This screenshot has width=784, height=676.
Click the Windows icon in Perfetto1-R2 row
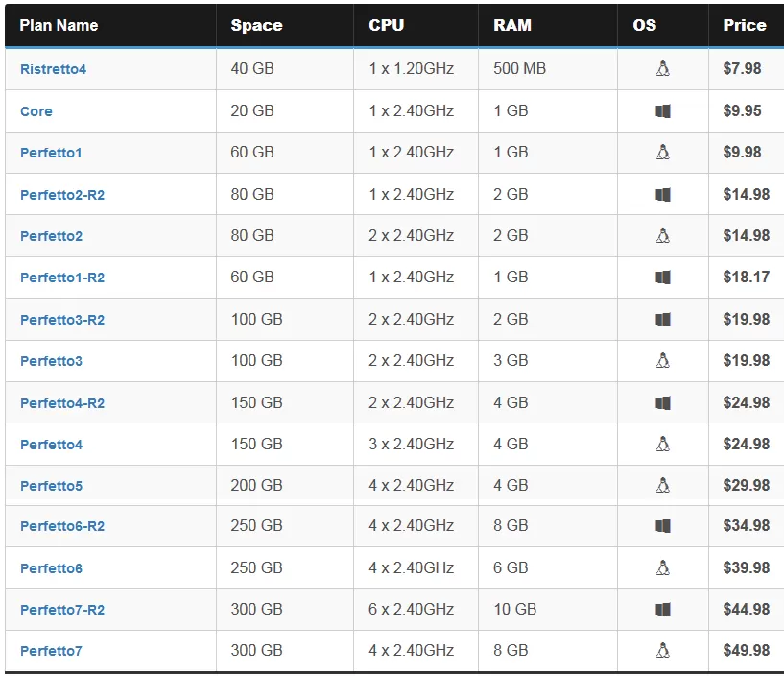pyautogui.click(x=662, y=278)
